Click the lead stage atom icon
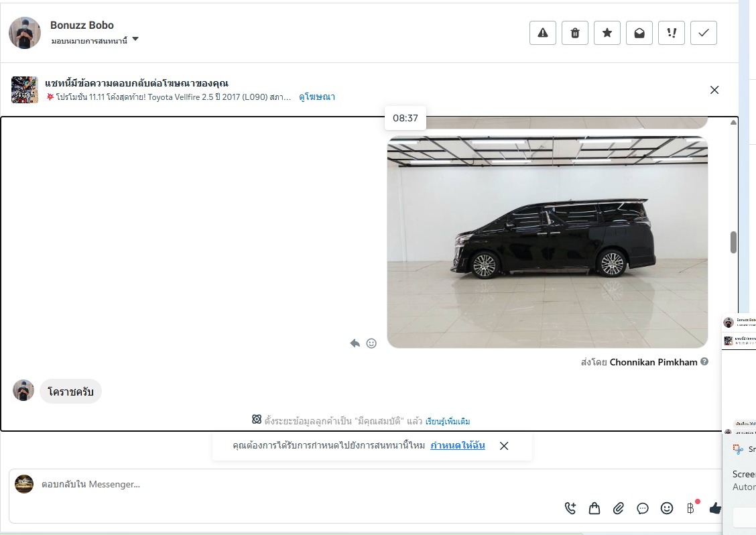Viewport: 756px width, 535px height. point(257,419)
